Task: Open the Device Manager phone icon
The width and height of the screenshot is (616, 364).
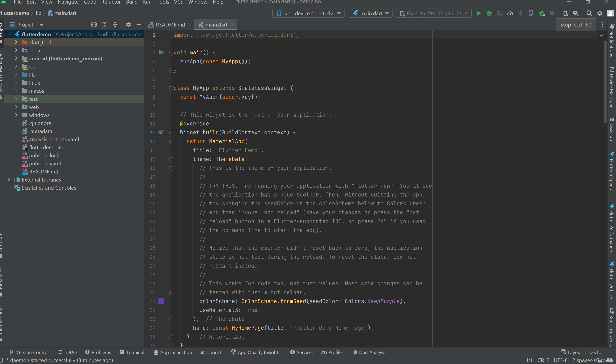Action: pos(565,13)
